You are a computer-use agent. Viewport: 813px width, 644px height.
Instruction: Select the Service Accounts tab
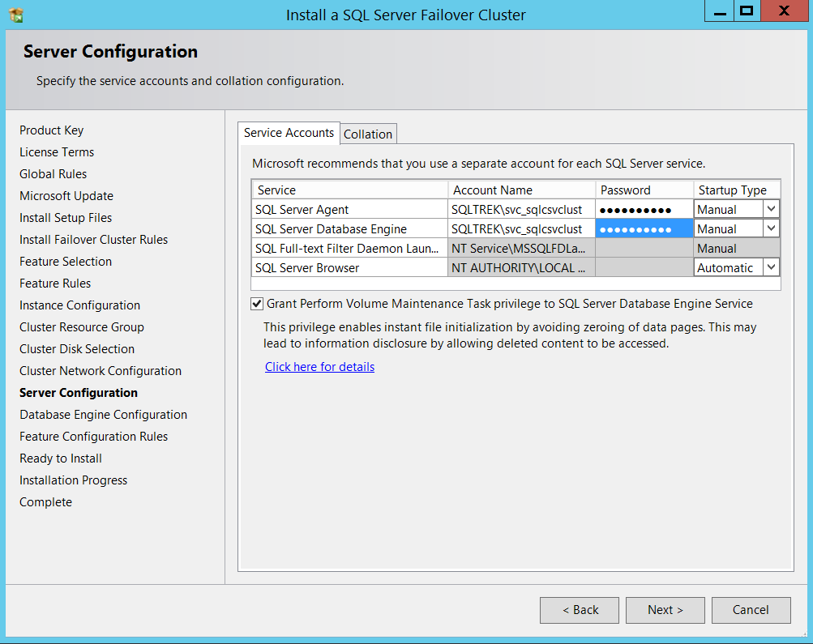[289, 133]
